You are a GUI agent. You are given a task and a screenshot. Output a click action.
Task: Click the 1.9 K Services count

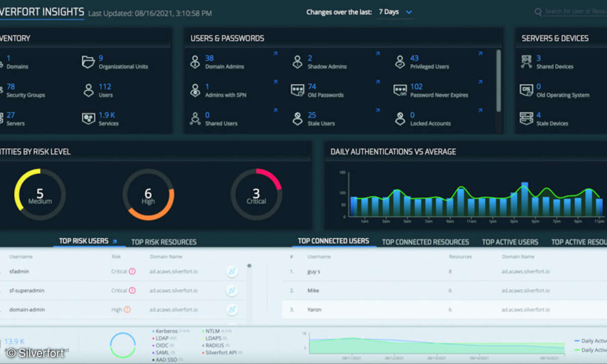107,115
